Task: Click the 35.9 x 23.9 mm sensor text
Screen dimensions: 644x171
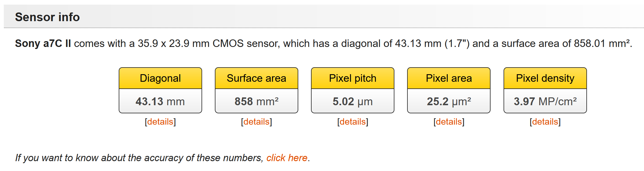Action: pos(174,43)
